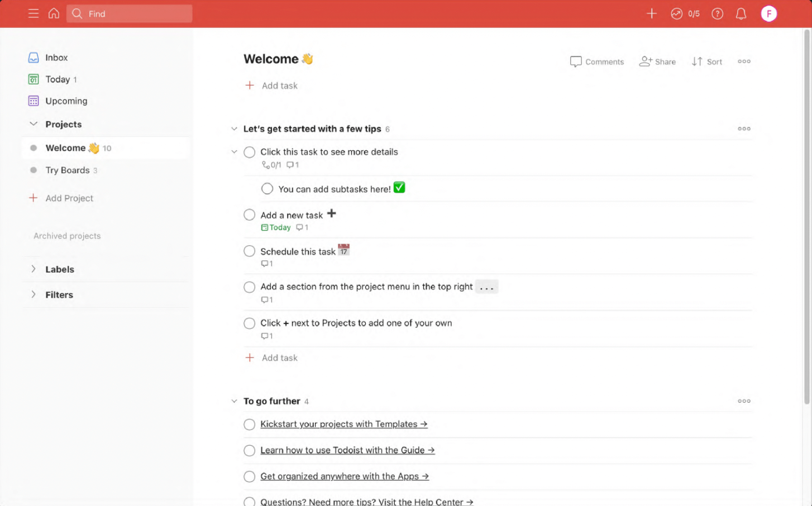812x506 pixels.
Task: Open the help question mark icon
Action: pyautogui.click(x=718, y=13)
